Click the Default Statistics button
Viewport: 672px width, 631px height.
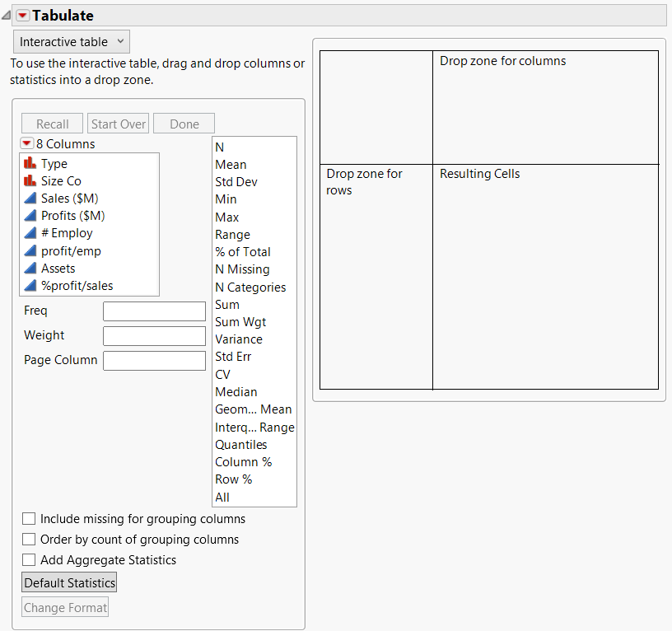tap(68, 582)
